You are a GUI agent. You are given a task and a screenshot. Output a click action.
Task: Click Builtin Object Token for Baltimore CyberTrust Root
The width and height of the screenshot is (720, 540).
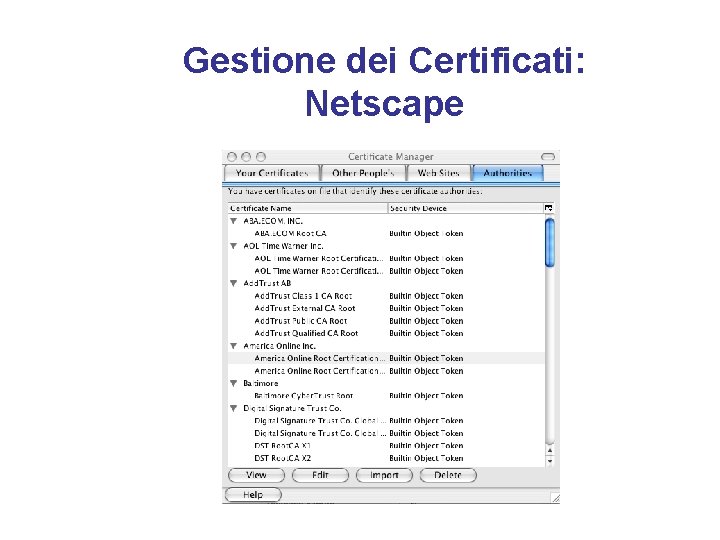(426, 396)
